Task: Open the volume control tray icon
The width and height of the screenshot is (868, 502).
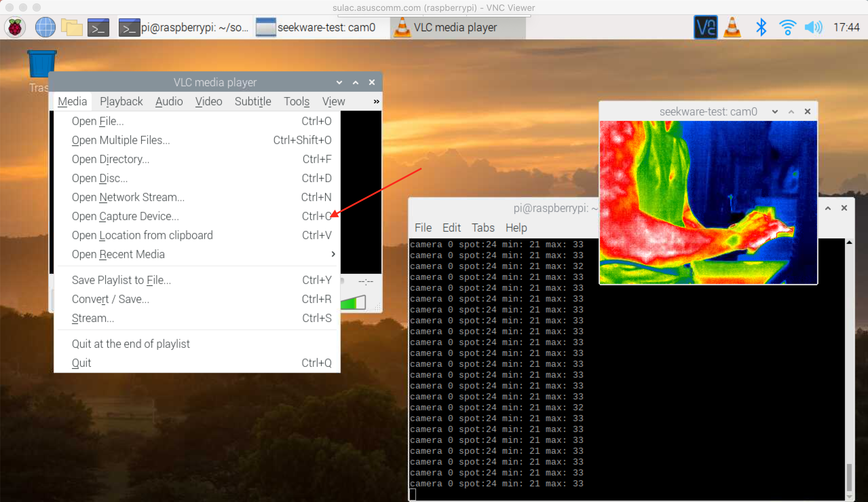Action: [x=813, y=27]
